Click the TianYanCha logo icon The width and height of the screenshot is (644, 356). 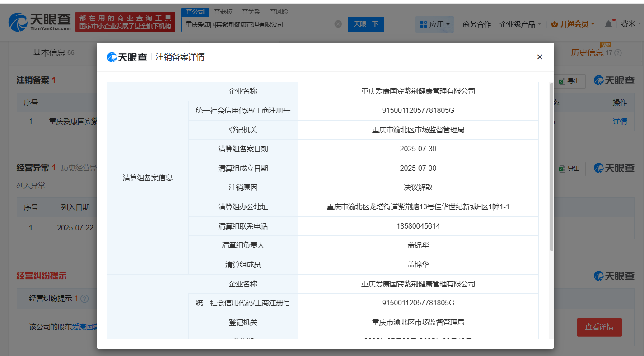click(18, 22)
